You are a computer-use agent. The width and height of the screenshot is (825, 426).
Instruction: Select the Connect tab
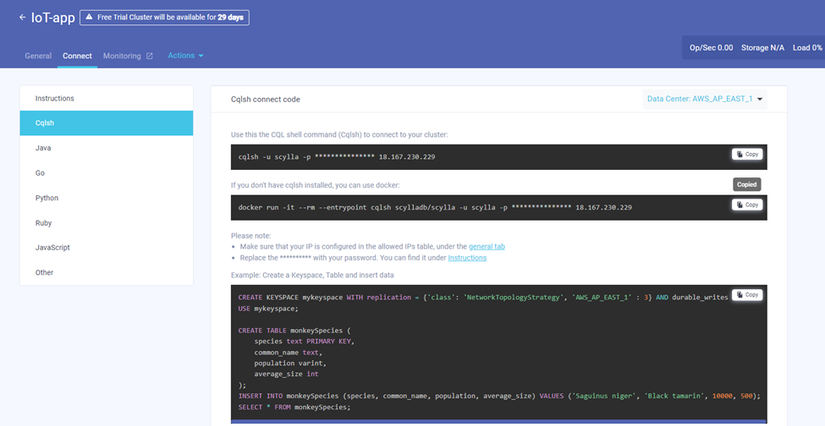tap(77, 56)
